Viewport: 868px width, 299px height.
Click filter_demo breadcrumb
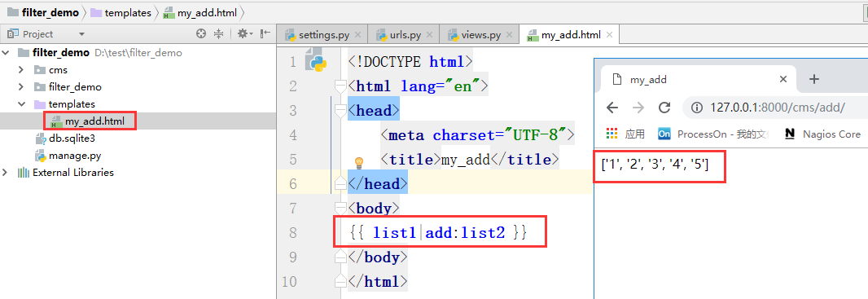44,13
